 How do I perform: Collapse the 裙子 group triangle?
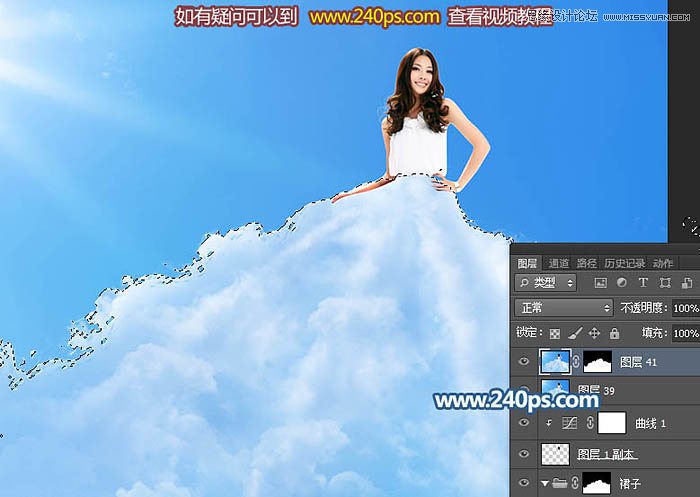click(544, 483)
